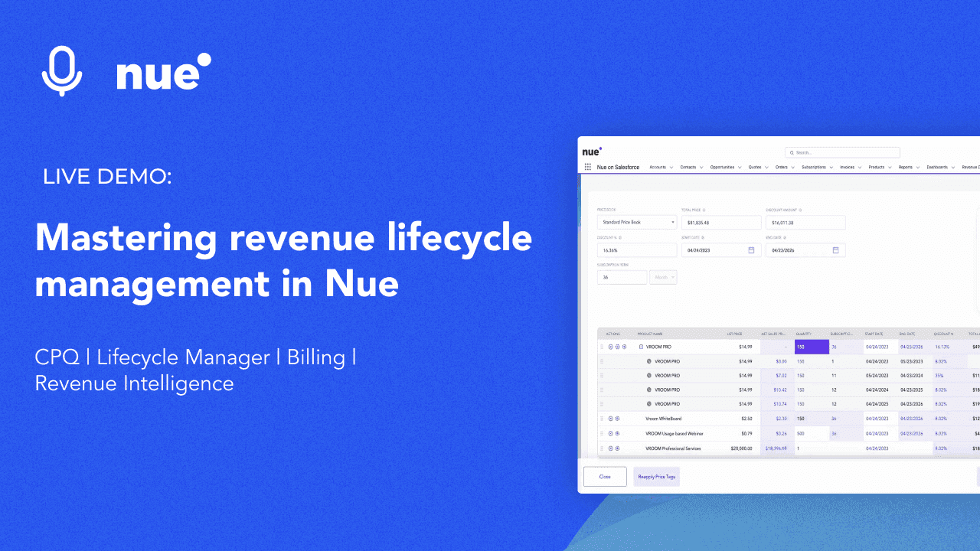Click clock icon on VROOM PRO ramp priced $10.42

click(x=648, y=390)
